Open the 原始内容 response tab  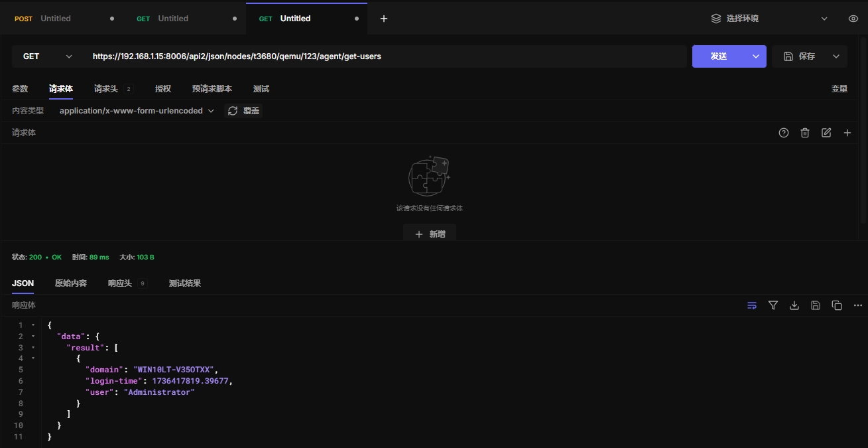click(x=71, y=283)
